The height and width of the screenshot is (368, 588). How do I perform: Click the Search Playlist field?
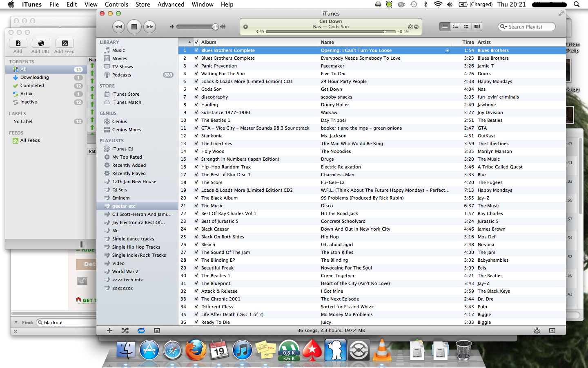527,27
